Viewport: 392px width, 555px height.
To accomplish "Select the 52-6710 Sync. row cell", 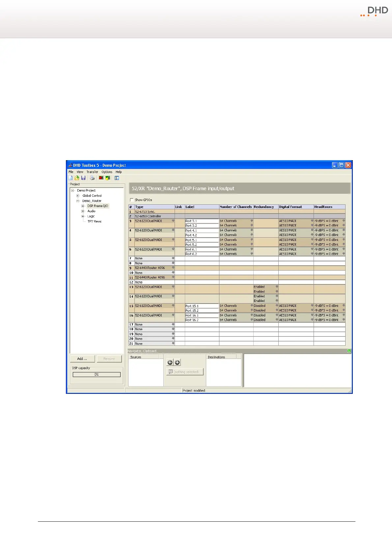I will coord(154,212).
